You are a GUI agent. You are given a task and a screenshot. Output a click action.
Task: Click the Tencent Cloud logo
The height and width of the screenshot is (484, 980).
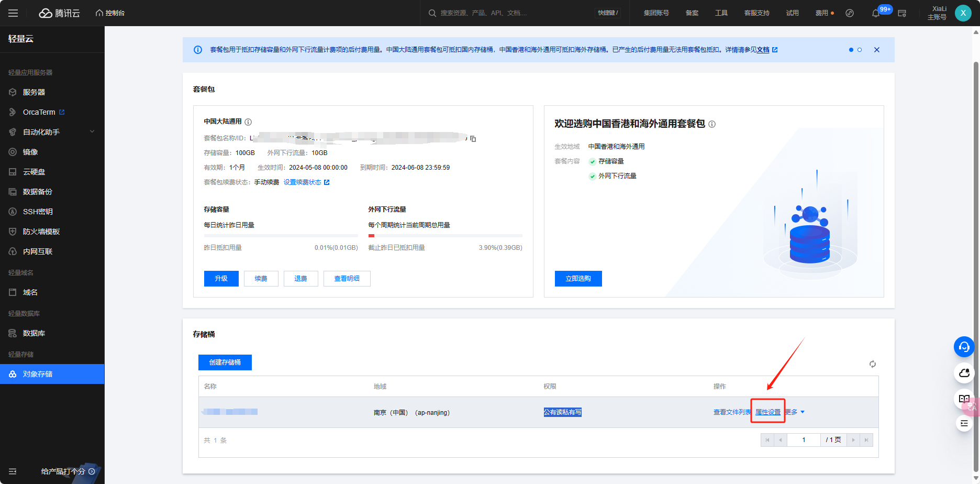click(x=59, y=13)
